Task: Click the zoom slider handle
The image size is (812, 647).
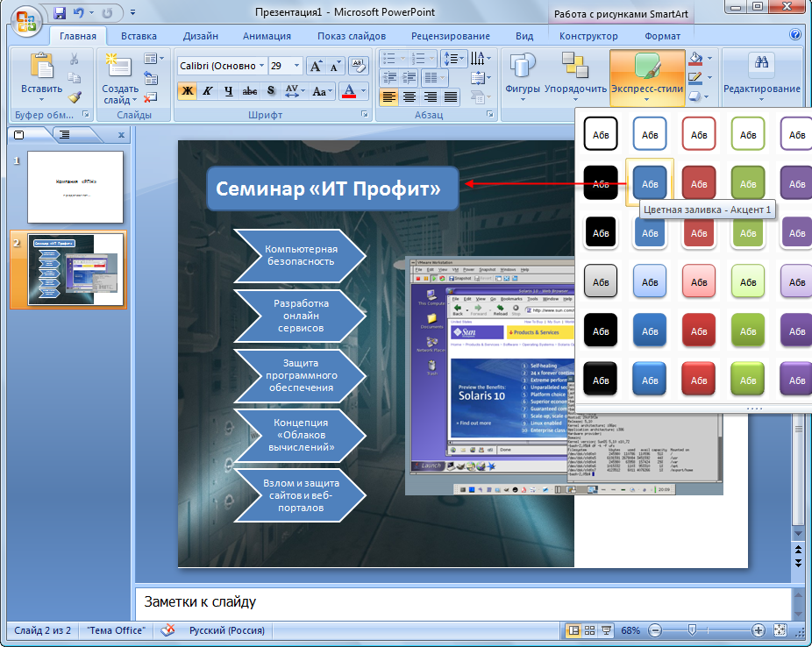Action: click(x=692, y=630)
